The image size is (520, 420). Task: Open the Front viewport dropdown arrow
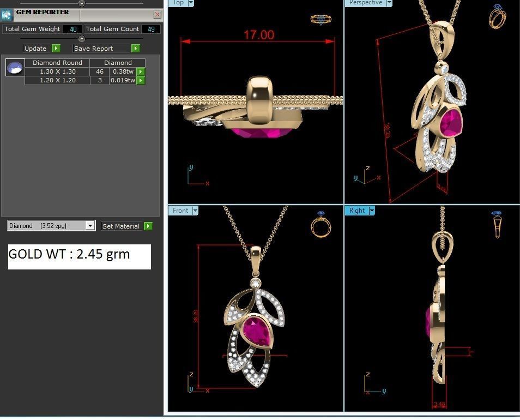click(195, 211)
